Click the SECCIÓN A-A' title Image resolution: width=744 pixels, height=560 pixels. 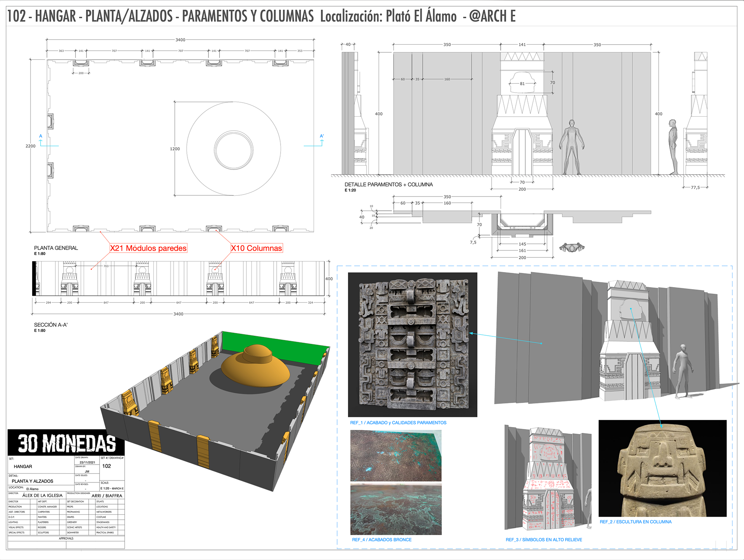click(51, 325)
